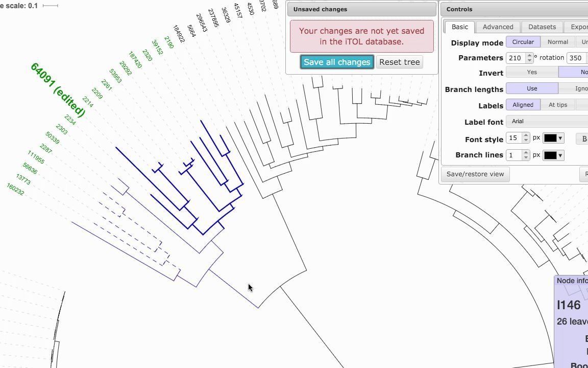Screen dimensions: 588x368
Task: Open the font color dropdown arrow
Action: tap(560, 139)
